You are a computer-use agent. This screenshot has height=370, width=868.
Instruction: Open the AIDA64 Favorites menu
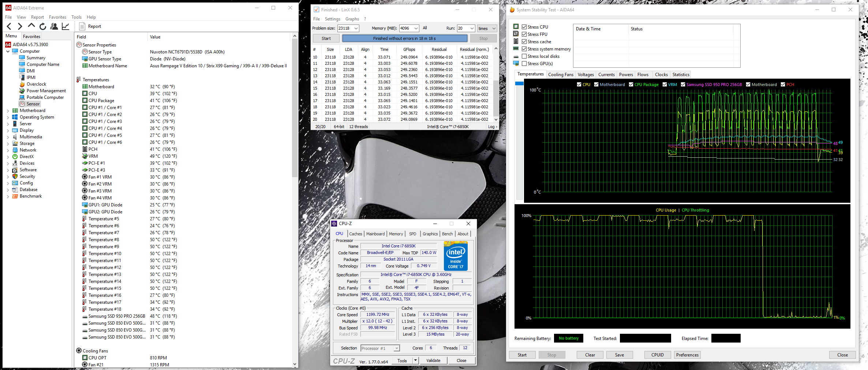(57, 17)
